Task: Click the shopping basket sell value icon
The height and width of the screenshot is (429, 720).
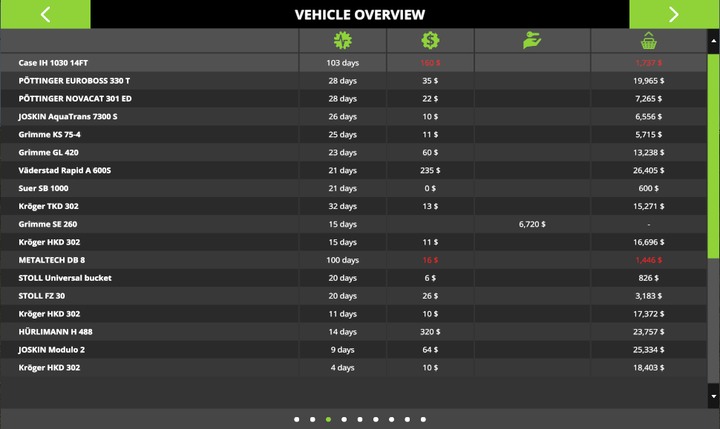Action: click(648, 41)
